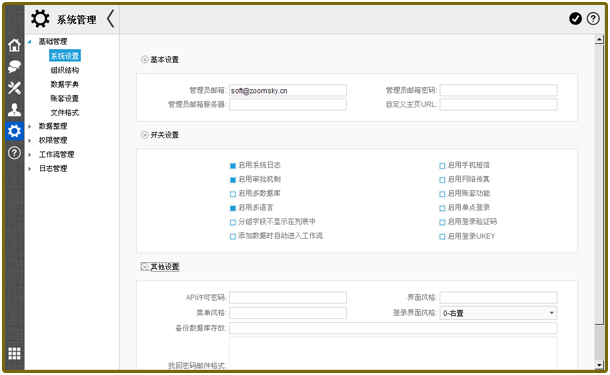Enable 启用登录验证码 checkbox
This screenshot has height=375, width=610.
tap(442, 222)
